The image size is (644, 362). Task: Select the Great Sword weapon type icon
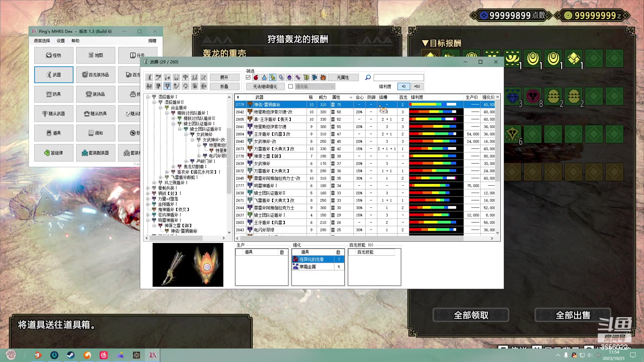tap(149, 77)
